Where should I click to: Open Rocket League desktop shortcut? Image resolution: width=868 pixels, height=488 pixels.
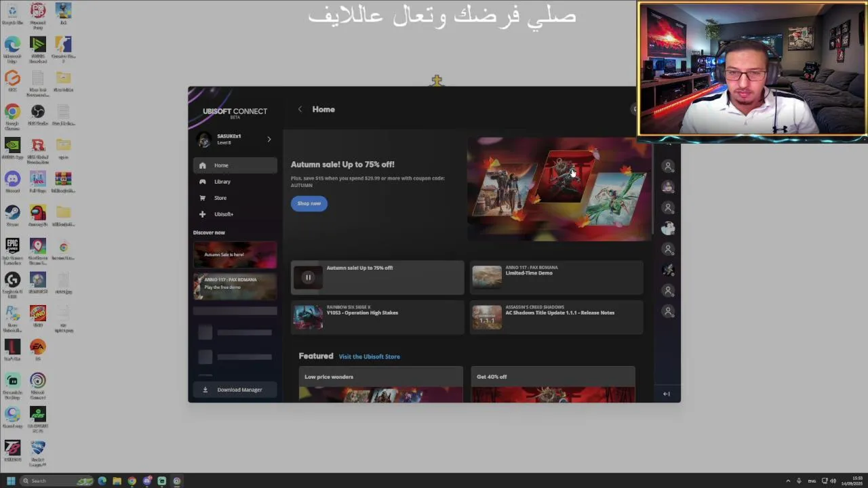click(38, 453)
